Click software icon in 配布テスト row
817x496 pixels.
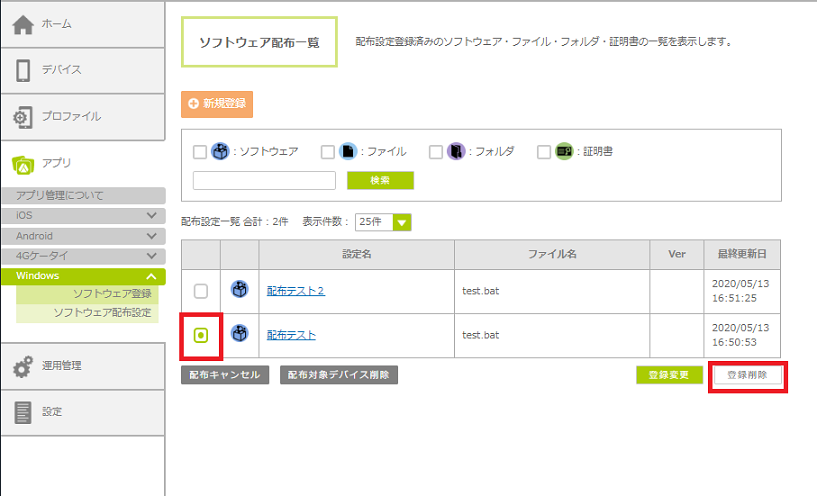click(x=239, y=334)
